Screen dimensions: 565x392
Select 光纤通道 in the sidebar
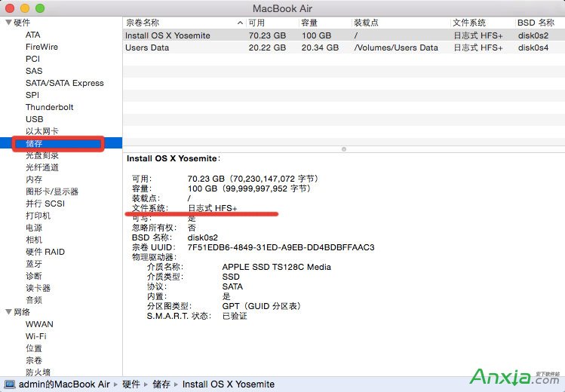41,167
